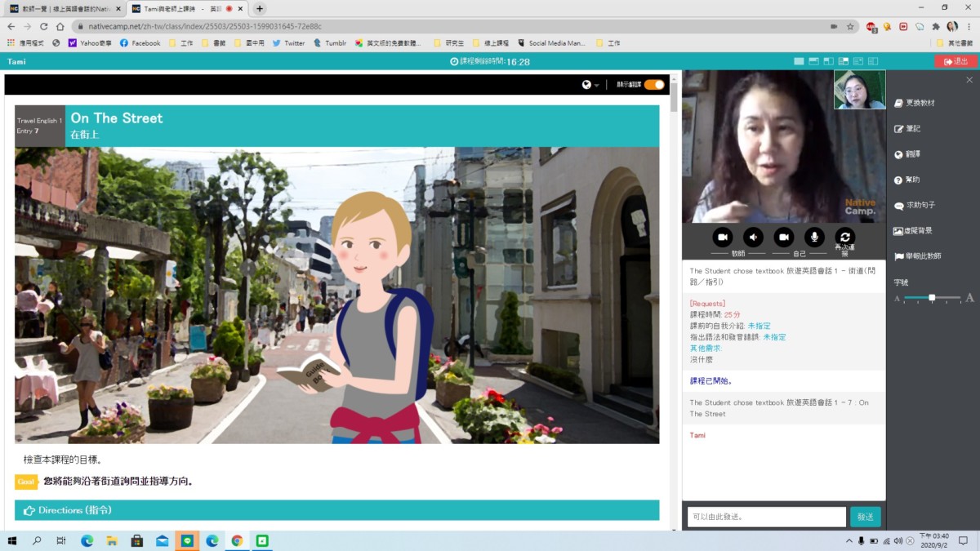Open the 線上課程 bookmark folder
This screenshot has height=551, width=980.
click(491, 43)
